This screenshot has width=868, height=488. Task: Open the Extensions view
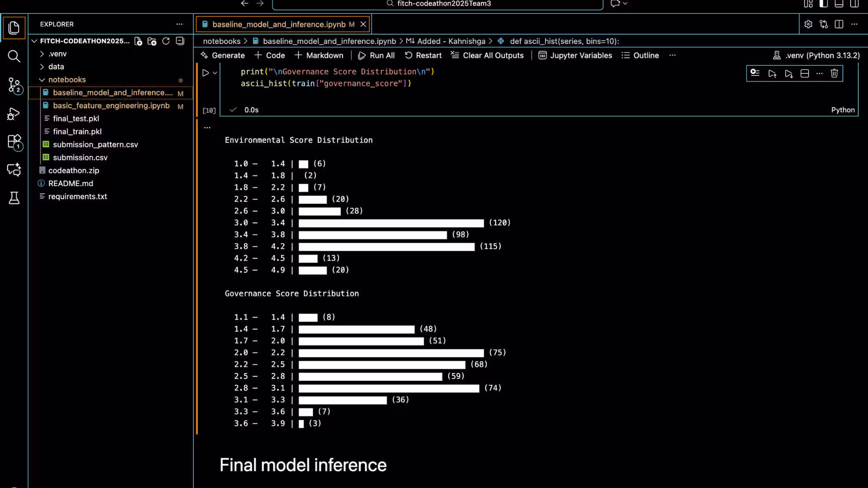14,141
